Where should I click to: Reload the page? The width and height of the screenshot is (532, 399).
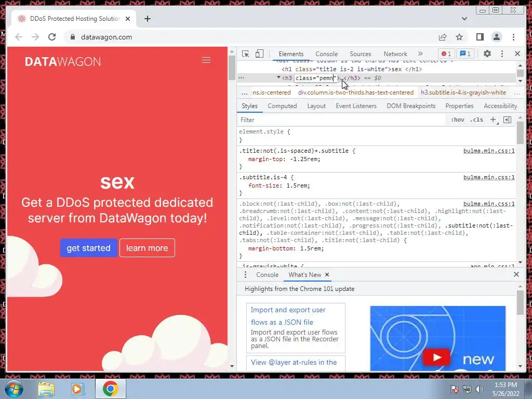point(52,37)
